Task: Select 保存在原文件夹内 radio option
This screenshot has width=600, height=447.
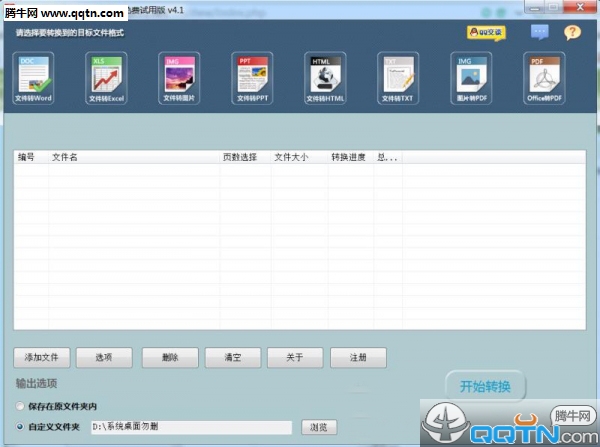Action: (x=21, y=406)
